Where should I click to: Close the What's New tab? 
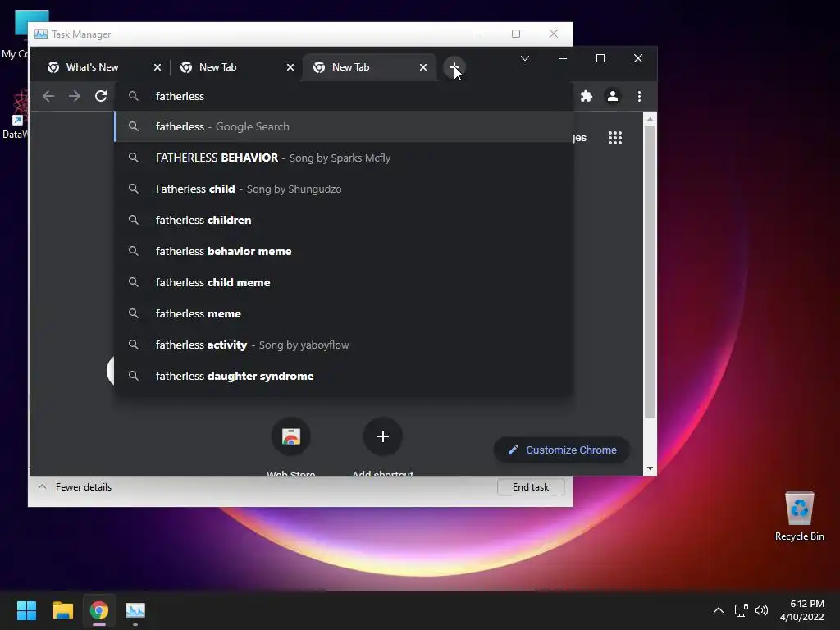pyautogui.click(x=157, y=67)
